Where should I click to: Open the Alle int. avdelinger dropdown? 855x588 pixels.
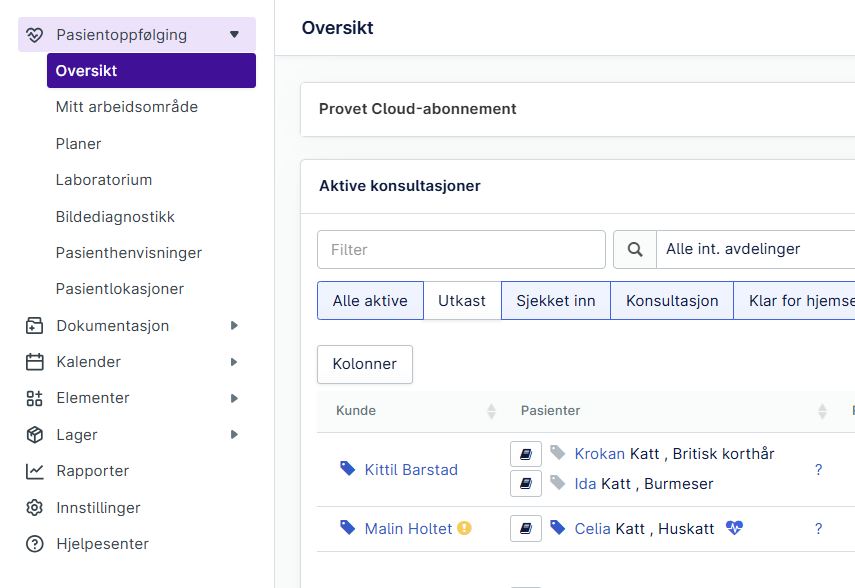(755, 249)
